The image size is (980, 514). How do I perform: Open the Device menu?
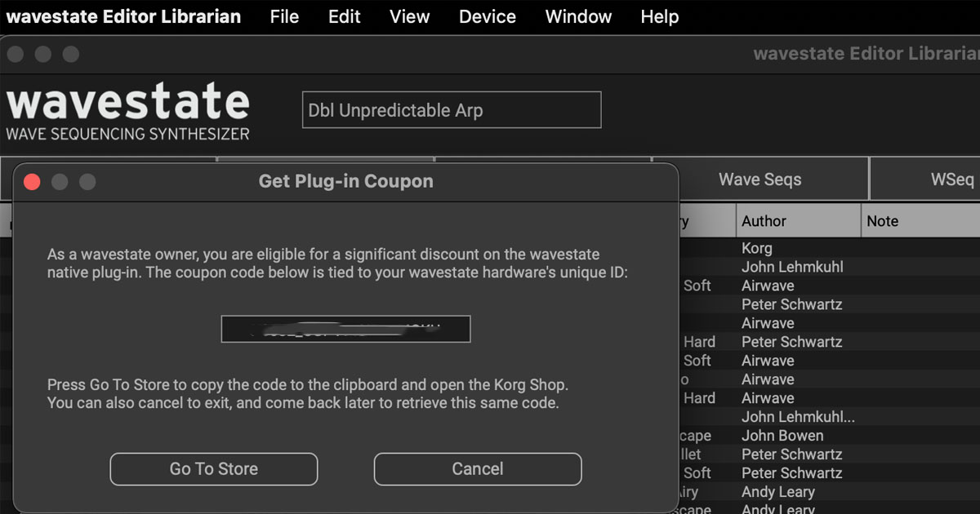click(488, 16)
